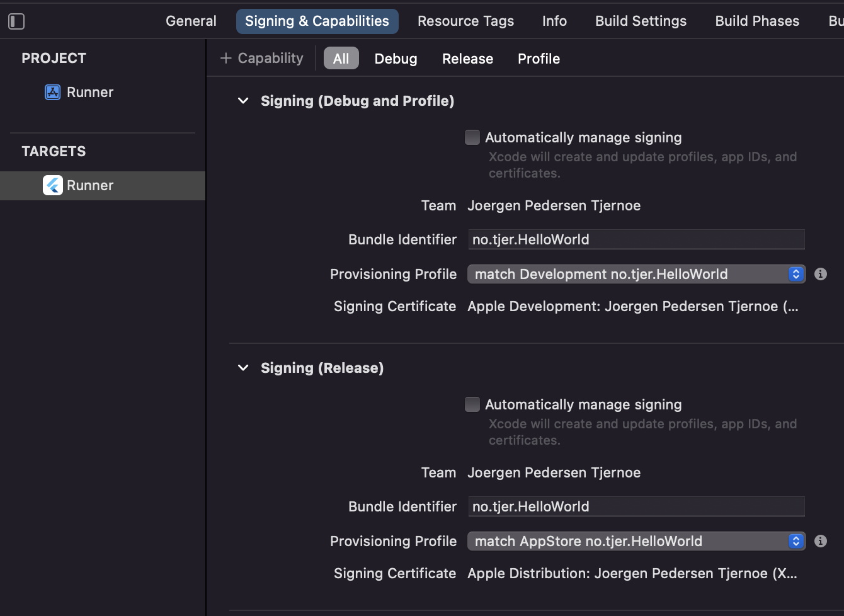Open the match AppStore provisioning profile dropdown
Viewport: 844px width, 616px height.
click(x=636, y=541)
